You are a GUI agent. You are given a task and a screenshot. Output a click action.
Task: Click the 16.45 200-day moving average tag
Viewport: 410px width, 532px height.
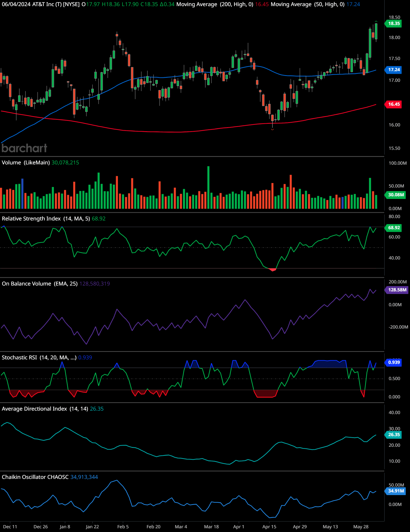[x=394, y=104]
